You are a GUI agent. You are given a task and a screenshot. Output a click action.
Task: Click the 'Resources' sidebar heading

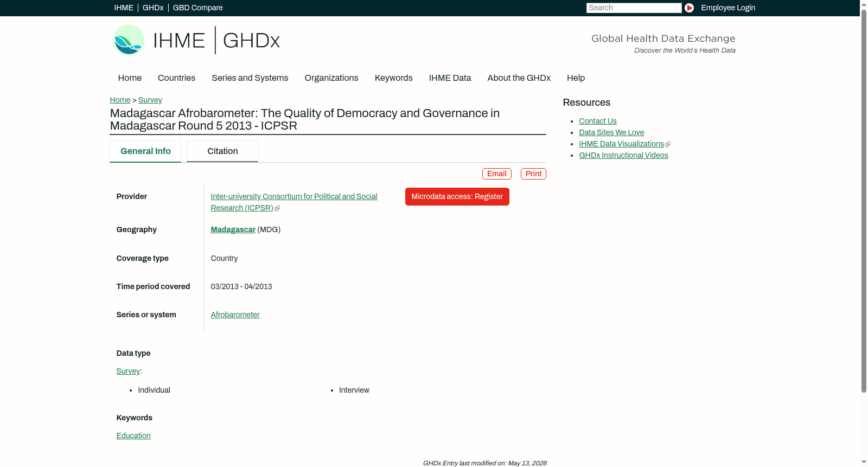click(x=586, y=103)
